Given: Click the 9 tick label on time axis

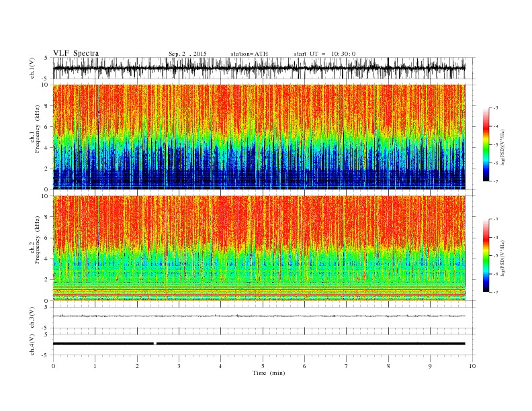Looking at the screenshot, I should (x=430, y=366).
